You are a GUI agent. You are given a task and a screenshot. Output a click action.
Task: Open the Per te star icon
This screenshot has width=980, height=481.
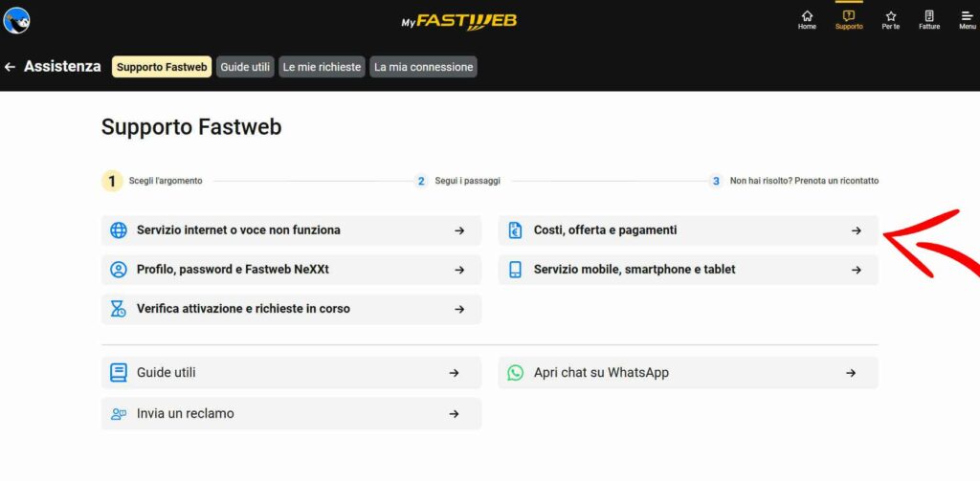click(891, 20)
